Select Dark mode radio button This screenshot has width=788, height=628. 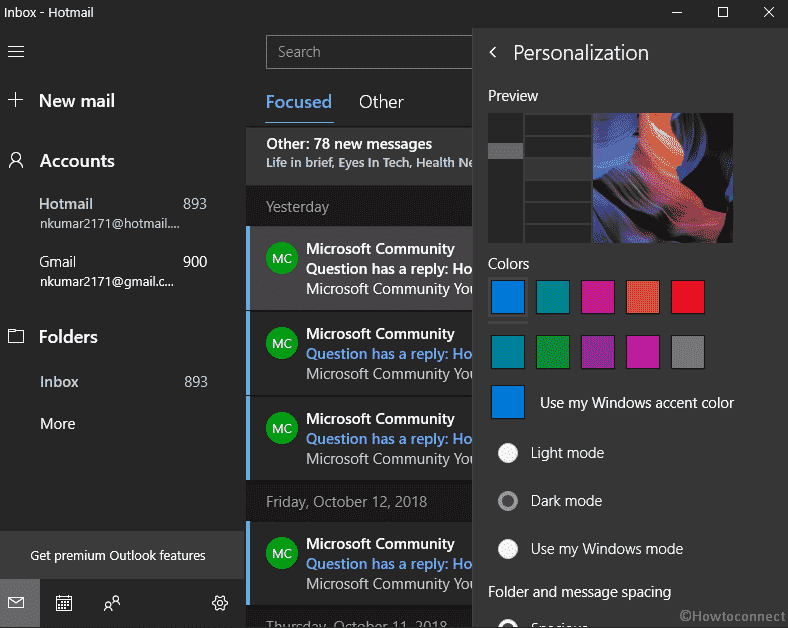pyautogui.click(x=508, y=501)
